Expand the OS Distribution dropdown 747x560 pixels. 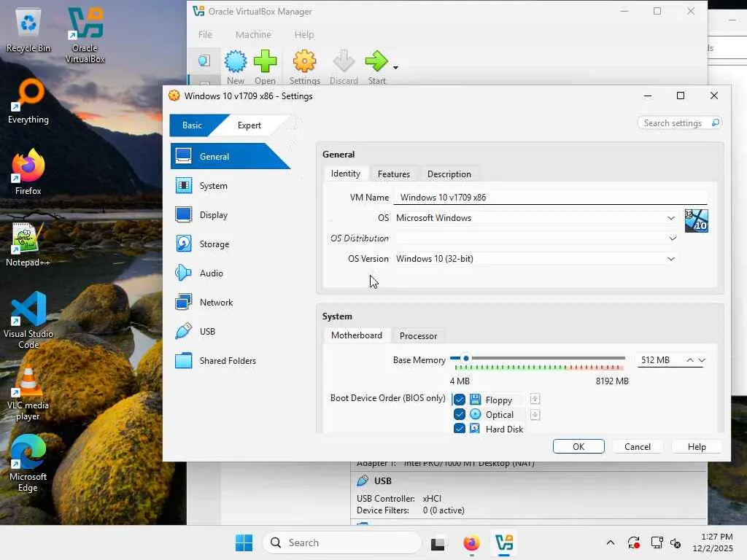pyautogui.click(x=672, y=238)
